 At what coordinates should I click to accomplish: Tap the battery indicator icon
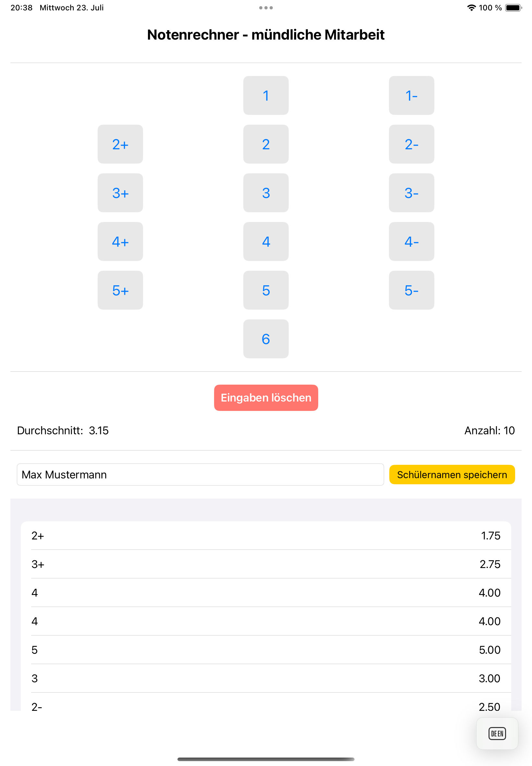513,8
